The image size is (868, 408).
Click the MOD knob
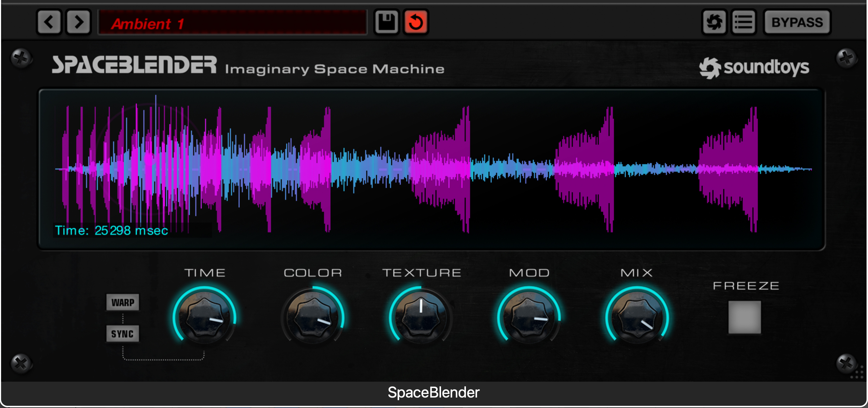click(529, 317)
